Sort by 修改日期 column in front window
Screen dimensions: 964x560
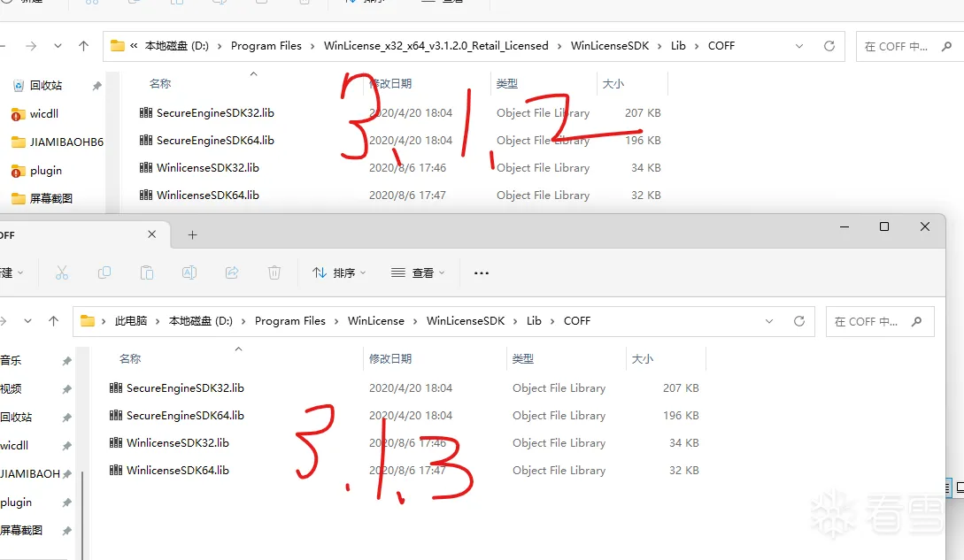point(390,359)
